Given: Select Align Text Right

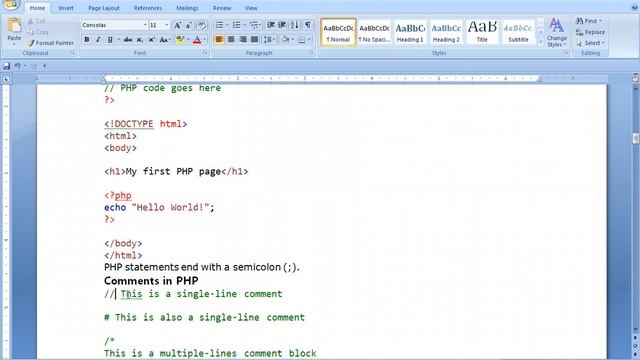Looking at the screenshot, I should (x=243, y=40).
